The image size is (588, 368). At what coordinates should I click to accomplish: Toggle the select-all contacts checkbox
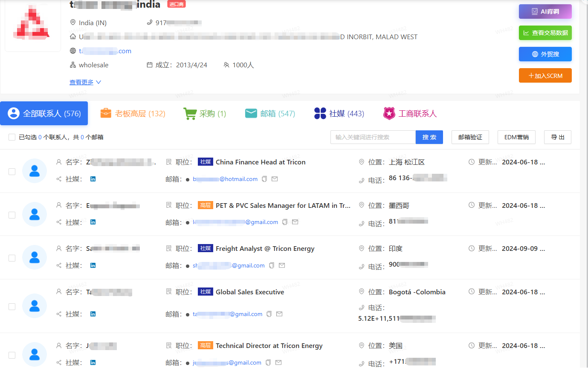[12, 137]
